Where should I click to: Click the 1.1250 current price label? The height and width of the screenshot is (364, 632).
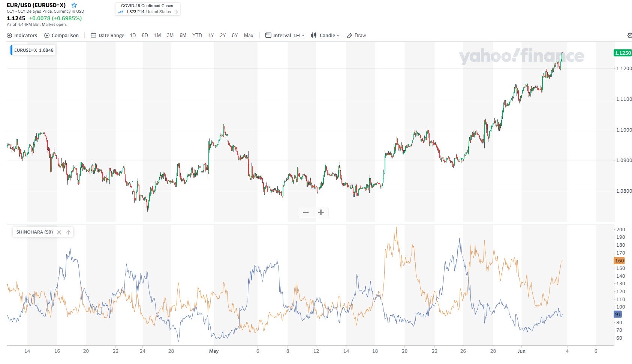coord(623,53)
